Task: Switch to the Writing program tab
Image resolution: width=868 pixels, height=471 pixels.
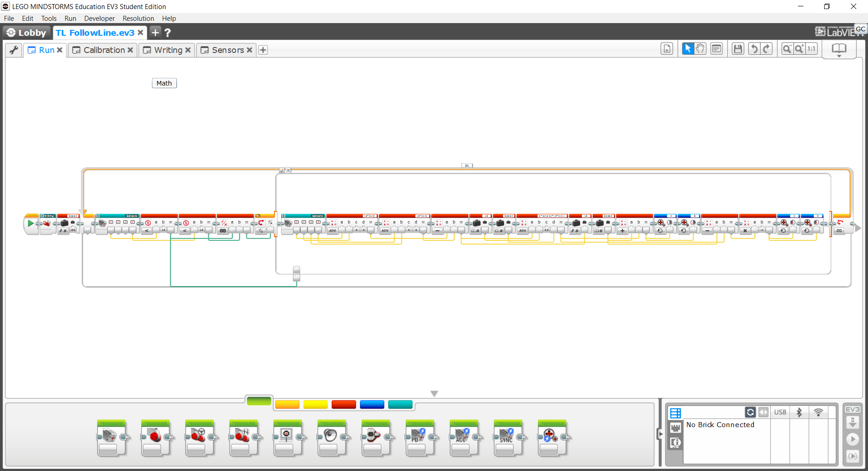Action: 168,50
